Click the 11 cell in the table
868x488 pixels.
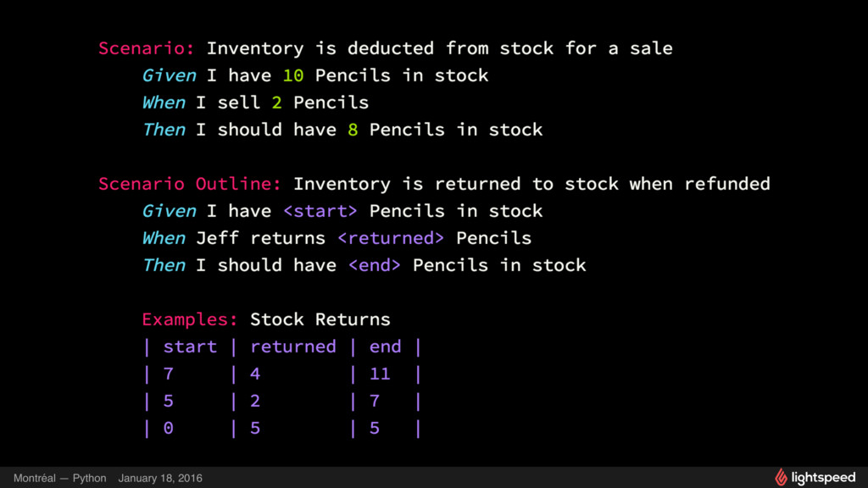380,374
